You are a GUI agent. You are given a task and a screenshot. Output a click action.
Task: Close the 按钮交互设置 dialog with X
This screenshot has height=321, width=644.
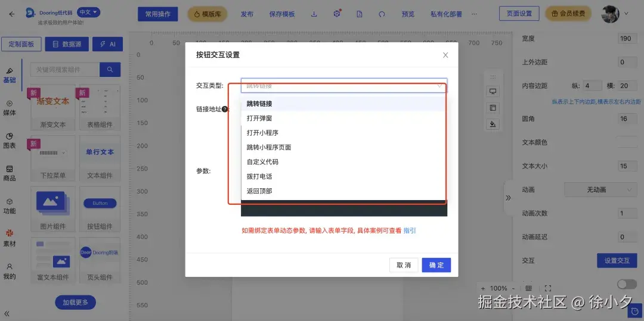coord(445,55)
